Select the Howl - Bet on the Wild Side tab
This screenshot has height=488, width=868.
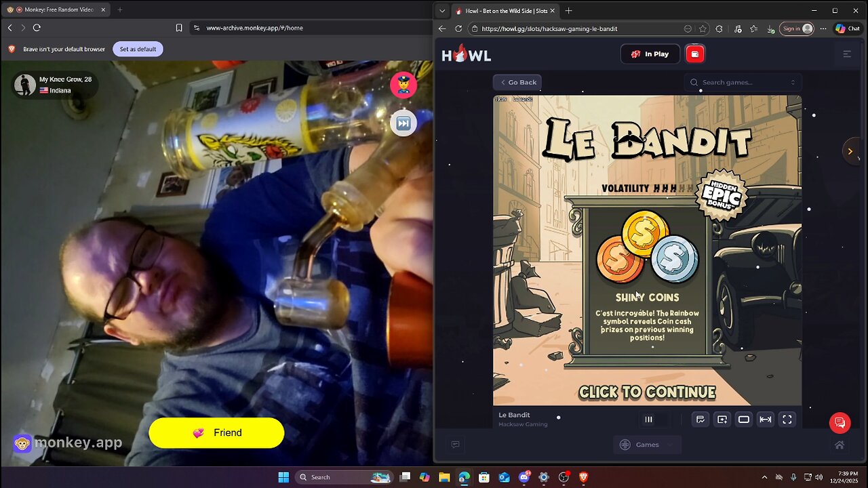505,11
